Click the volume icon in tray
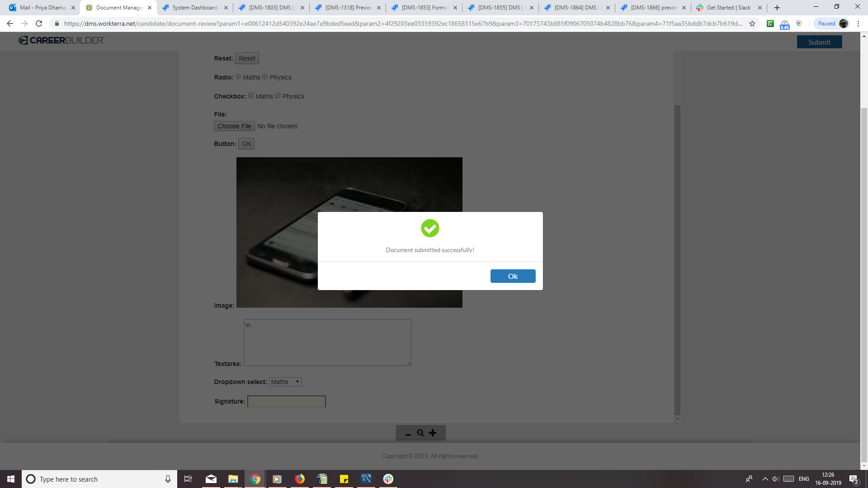The image size is (868, 488). coord(776,479)
